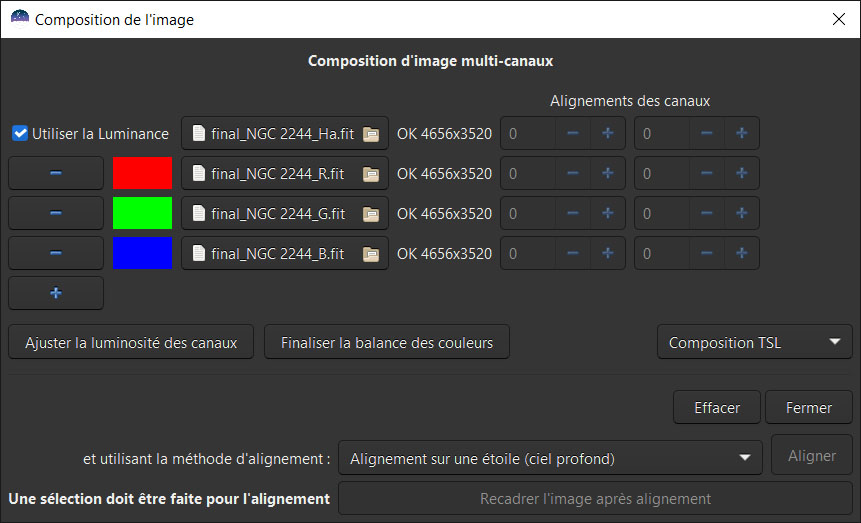Remove the red channel layer
861x523 pixels.
[56, 173]
